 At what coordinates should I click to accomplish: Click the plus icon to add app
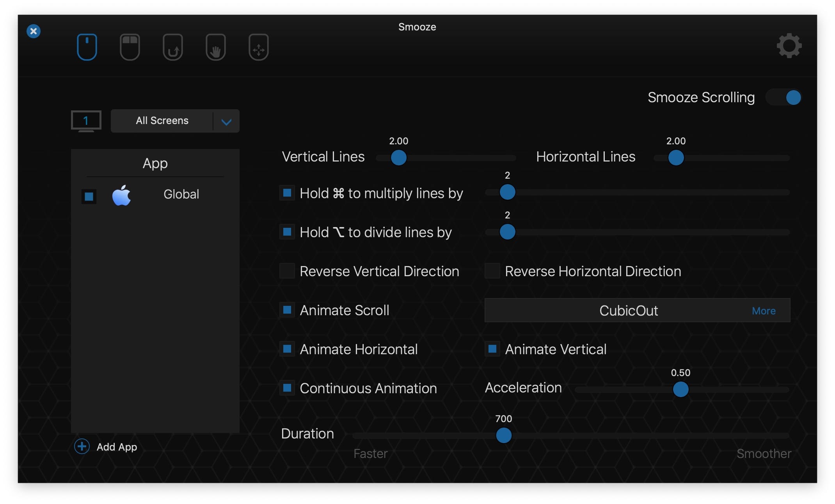[x=82, y=446]
